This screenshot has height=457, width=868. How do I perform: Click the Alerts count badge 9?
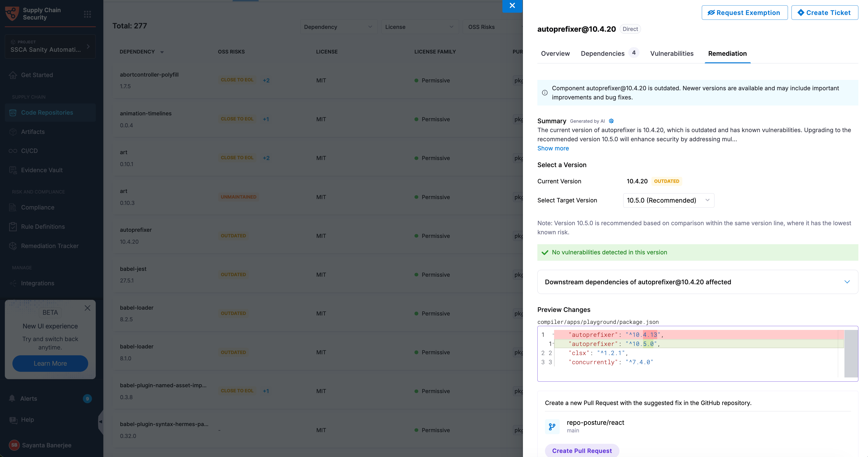[87, 399]
